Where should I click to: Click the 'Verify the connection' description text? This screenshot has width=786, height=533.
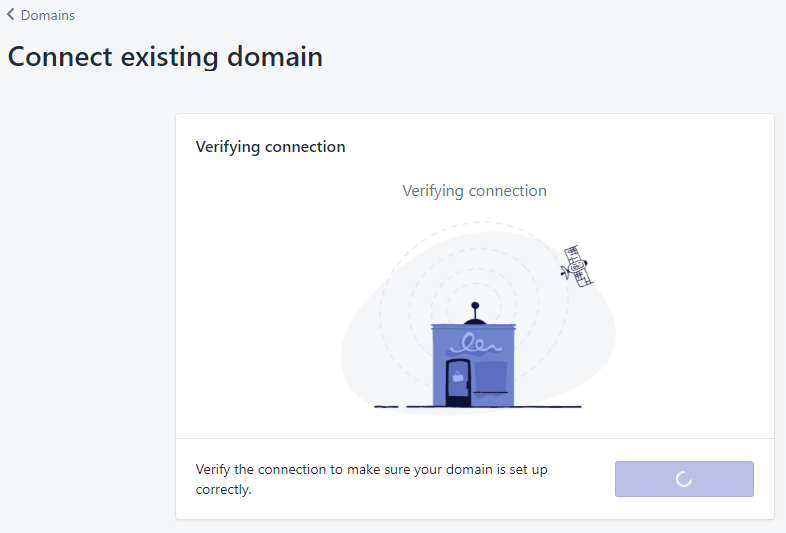(371, 479)
